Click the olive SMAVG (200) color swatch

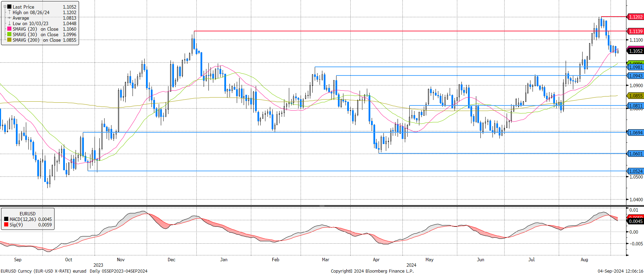click(10, 40)
